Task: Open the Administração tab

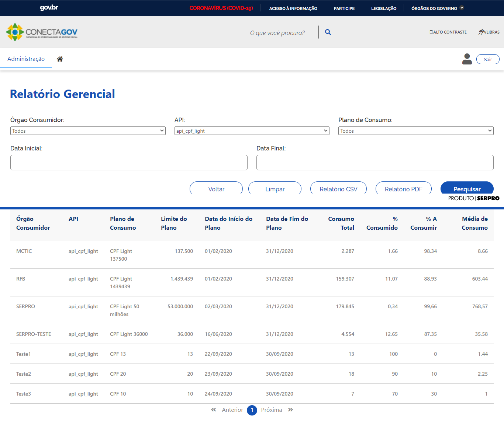Action: (x=26, y=59)
